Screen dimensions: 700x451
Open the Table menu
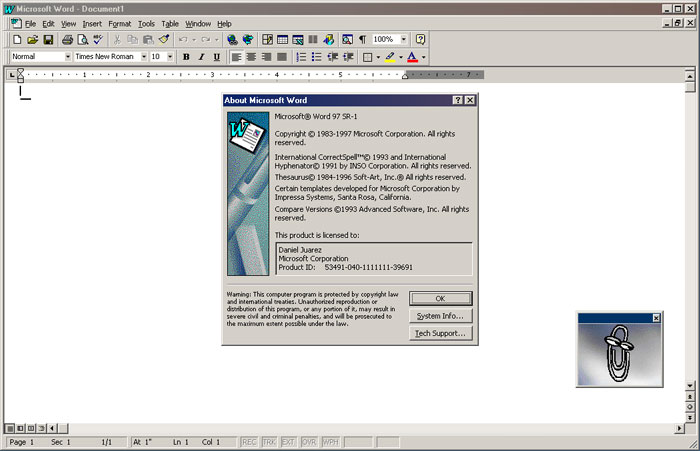[x=170, y=24]
